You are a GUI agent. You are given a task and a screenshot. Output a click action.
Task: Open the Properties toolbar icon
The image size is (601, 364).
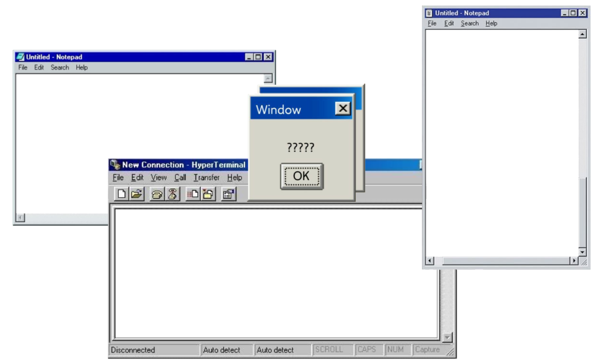pos(229,194)
